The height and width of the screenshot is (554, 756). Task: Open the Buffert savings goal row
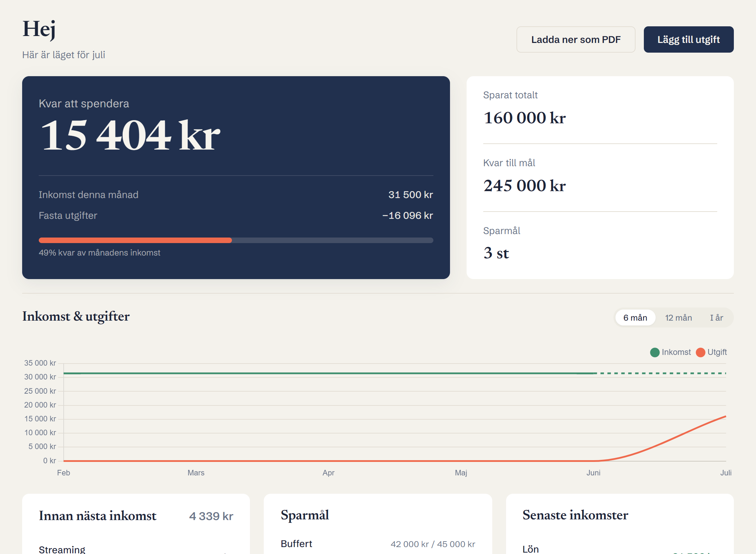pos(378,544)
